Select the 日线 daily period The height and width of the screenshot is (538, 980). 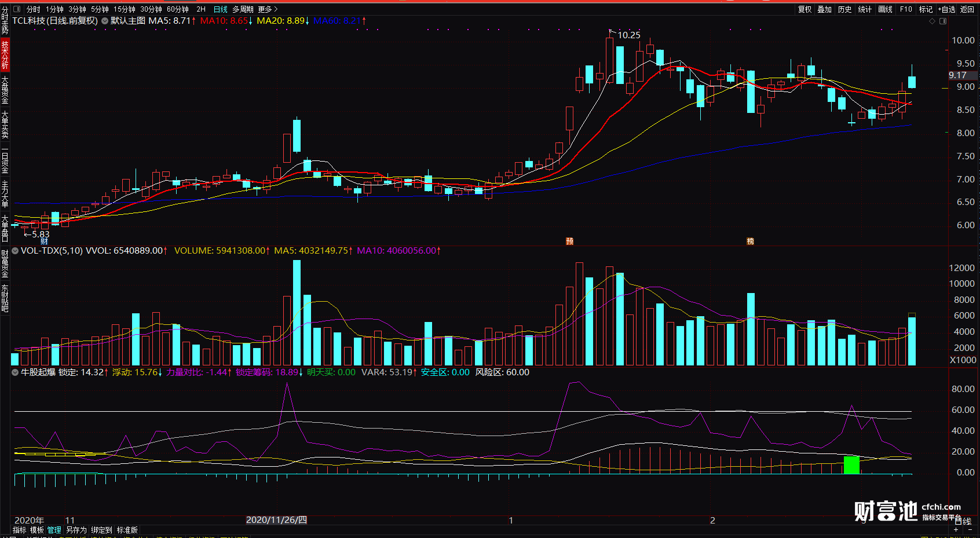click(221, 9)
